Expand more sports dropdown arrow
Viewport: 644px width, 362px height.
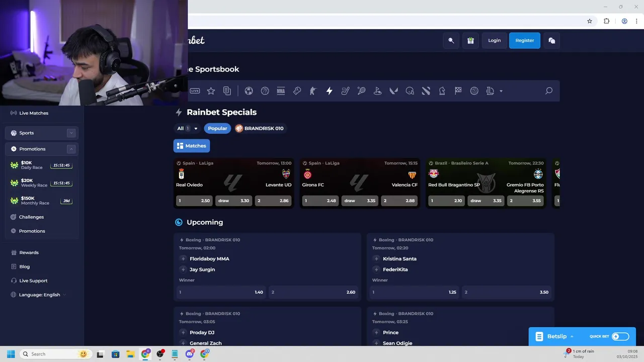(x=501, y=92)
